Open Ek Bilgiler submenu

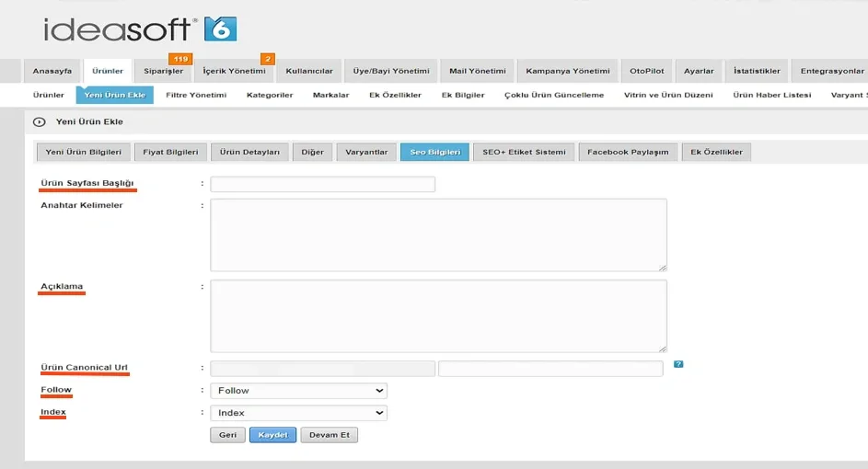pyautogui.click(x=463, y=95)
